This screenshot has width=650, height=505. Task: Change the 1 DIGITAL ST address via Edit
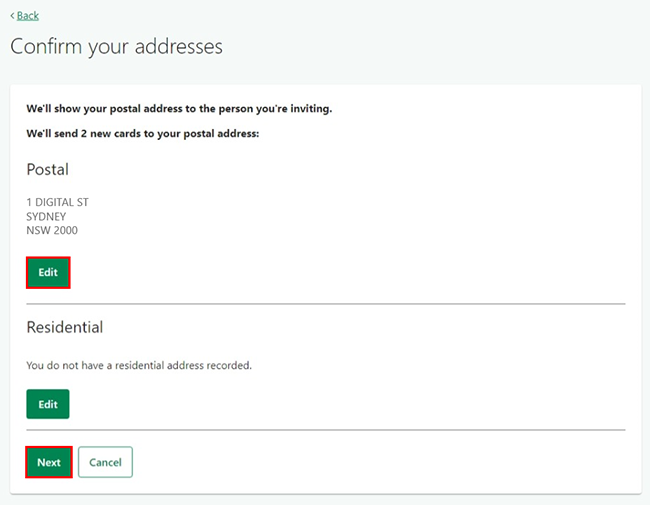48,273
